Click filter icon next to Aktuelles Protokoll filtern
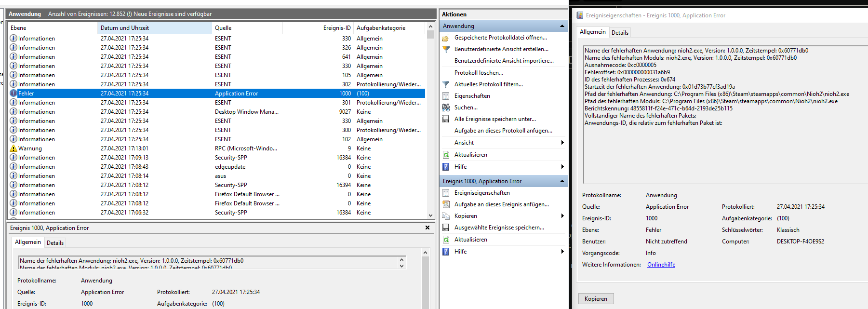The image size is (868, 309). click(446, 84)
